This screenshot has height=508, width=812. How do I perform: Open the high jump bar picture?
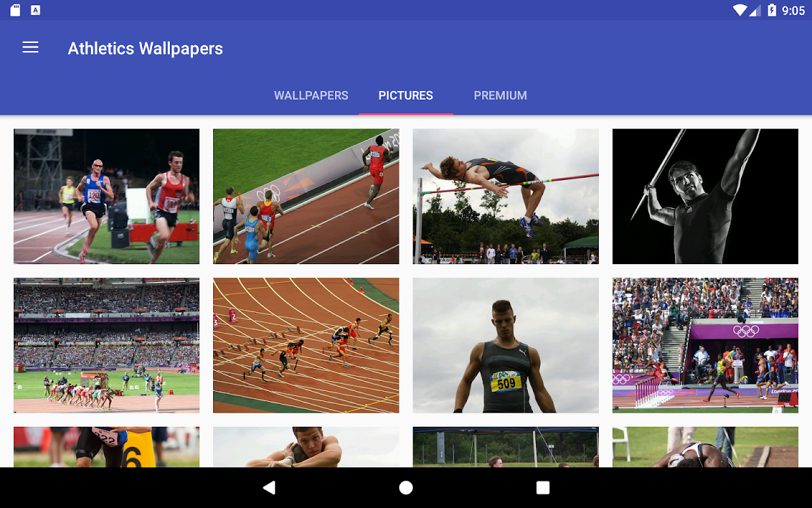506,196
